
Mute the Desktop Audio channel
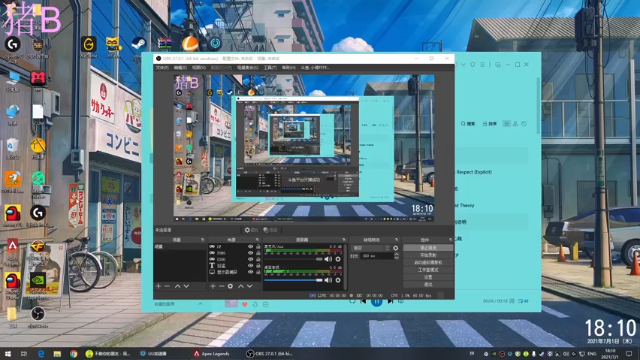coord(328,280)
